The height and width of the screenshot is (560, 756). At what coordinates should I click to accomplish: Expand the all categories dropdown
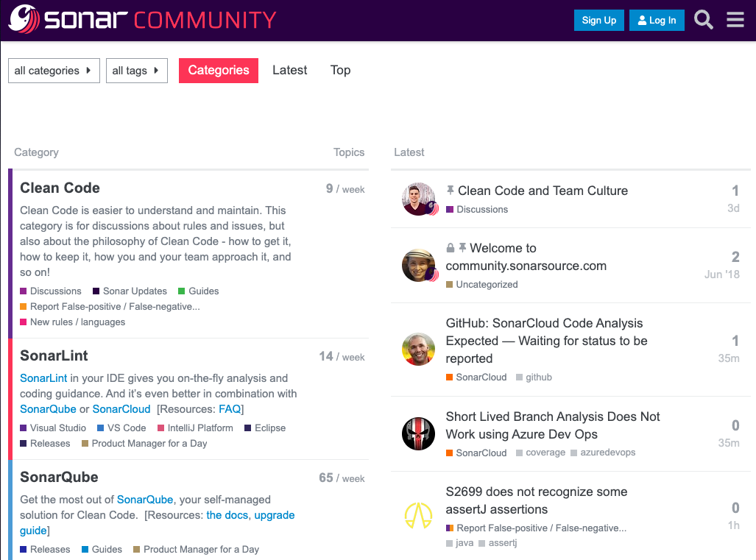[54, 71]
